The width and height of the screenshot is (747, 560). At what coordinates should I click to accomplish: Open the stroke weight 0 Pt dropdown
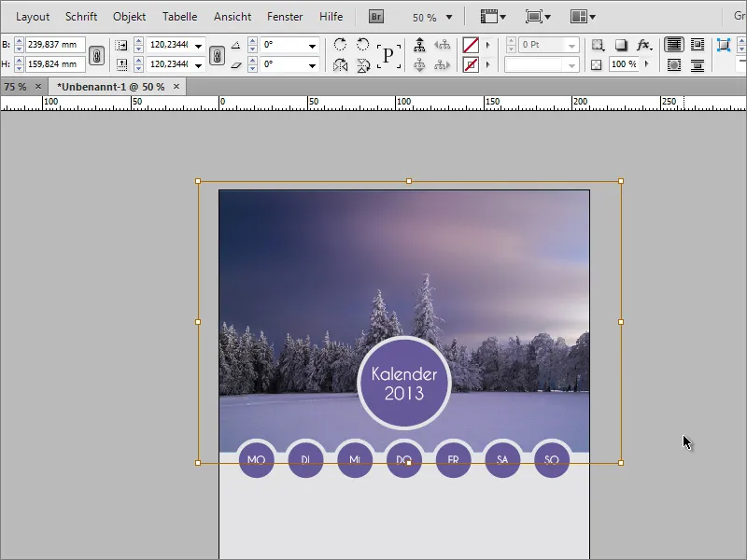tap(571, 46)
